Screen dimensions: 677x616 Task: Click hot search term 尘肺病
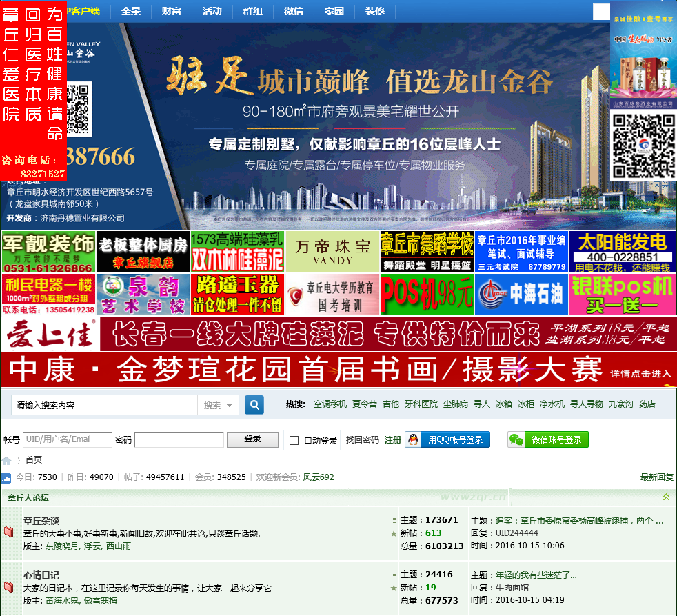tap(456, 404)
